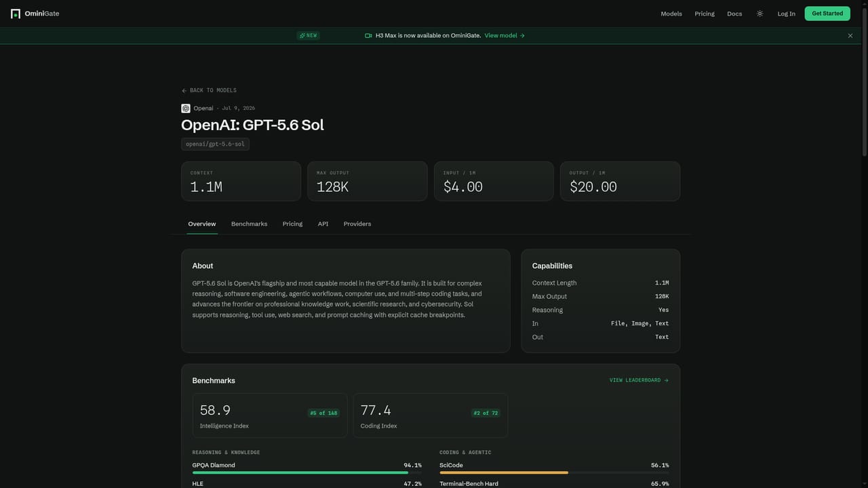Click the Log In link

pyautogui.click(x=786, y=14)
